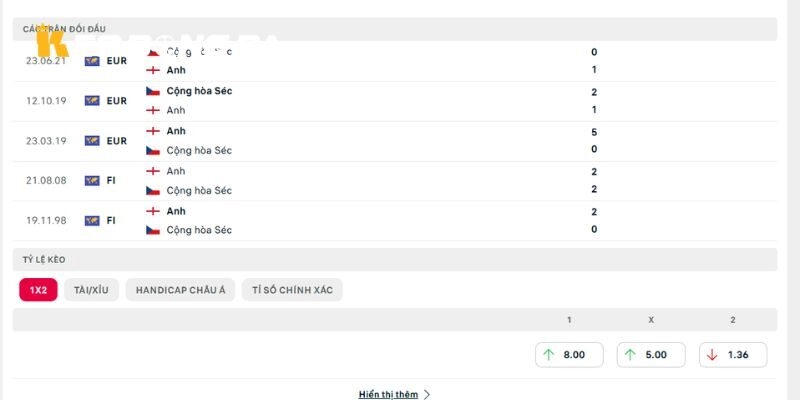This screenshot has width=800, height=400.
Task: Open Anh team in 19.11.98 match
Action: click(x=176, y=211)
